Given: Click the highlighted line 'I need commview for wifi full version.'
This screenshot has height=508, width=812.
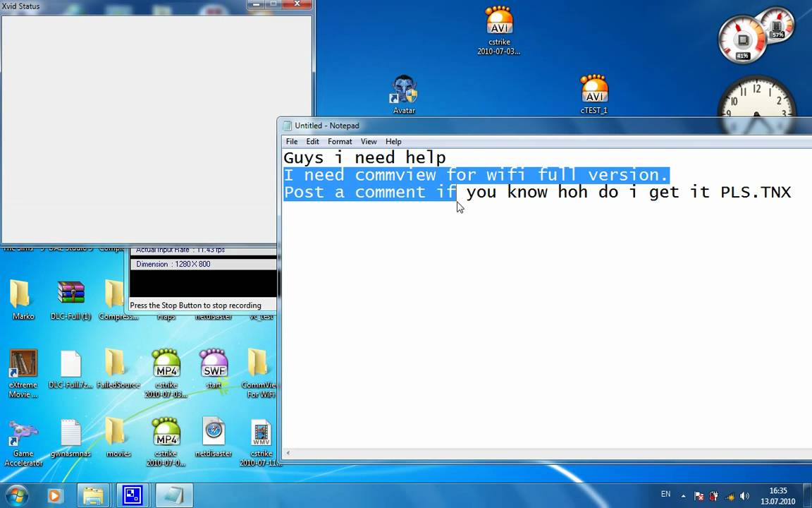Looking at the screenshot, I should pyautogui.click(x=476, y=175).
